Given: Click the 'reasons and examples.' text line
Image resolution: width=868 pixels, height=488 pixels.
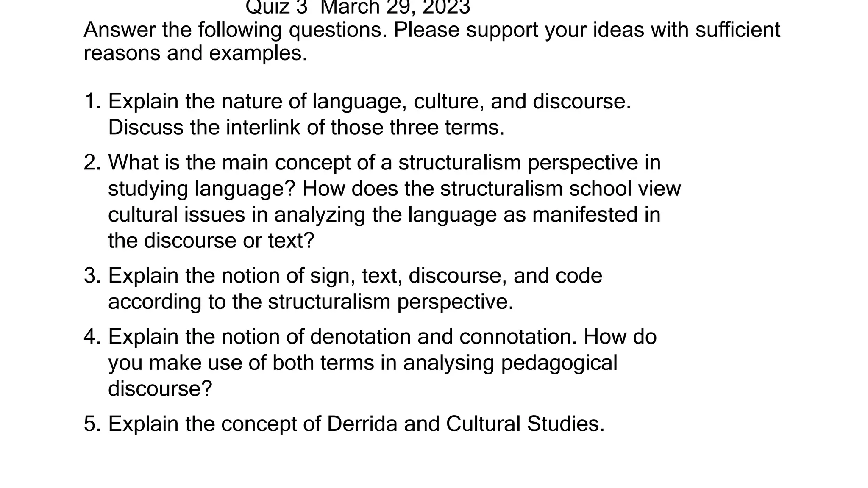Looking at the screenshot, I should point(195,53).
